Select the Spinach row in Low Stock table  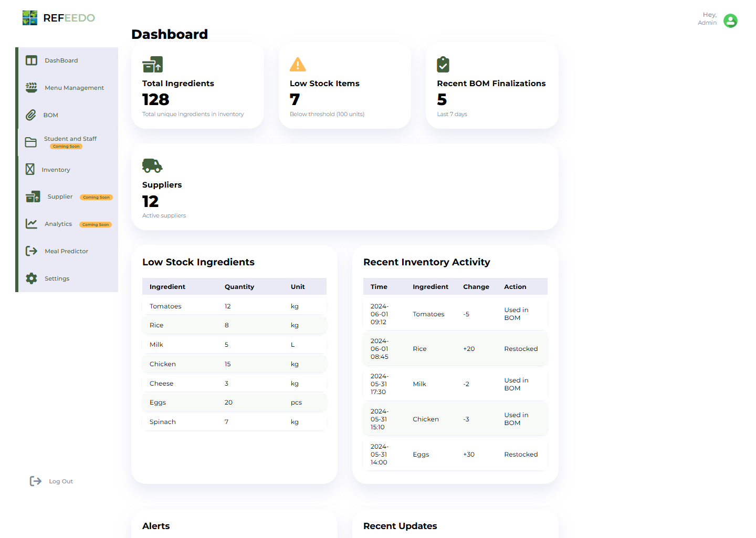234,422
